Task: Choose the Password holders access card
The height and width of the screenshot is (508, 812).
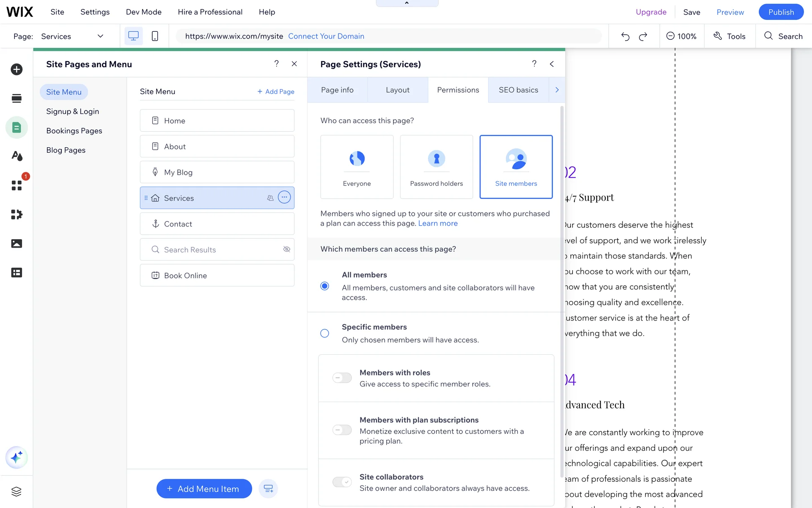Action: [x=436, y=167]
